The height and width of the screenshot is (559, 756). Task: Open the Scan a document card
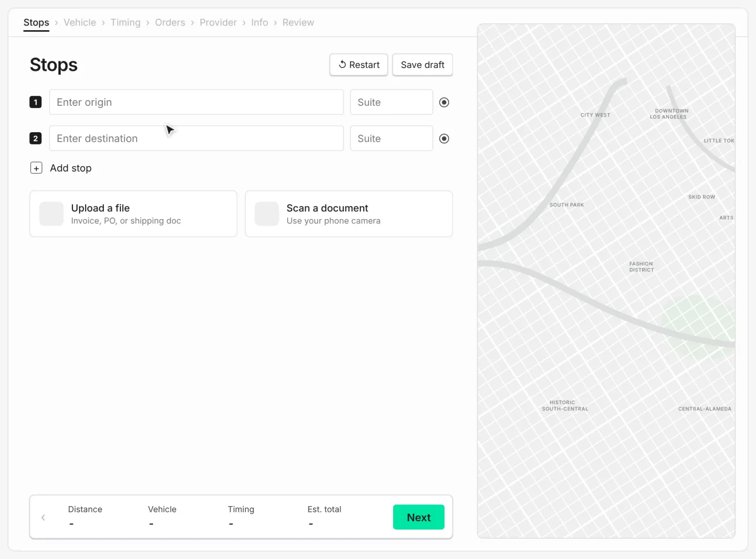[x=349, y=214]
